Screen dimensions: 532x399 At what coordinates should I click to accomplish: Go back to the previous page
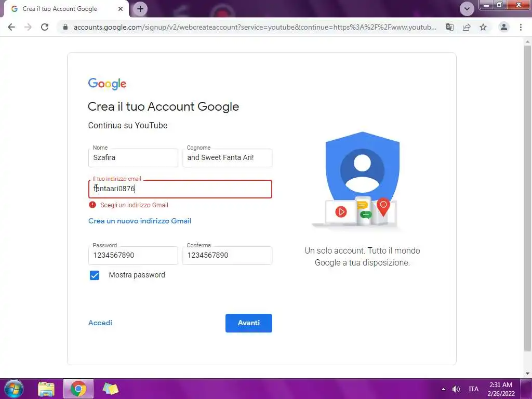point(11,27)
